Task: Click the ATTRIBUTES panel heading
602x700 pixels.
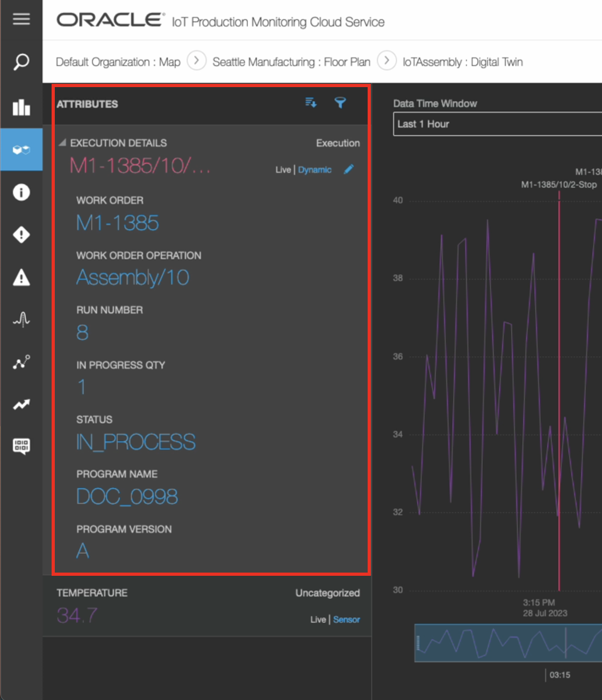Action: [x=87, y=104]
